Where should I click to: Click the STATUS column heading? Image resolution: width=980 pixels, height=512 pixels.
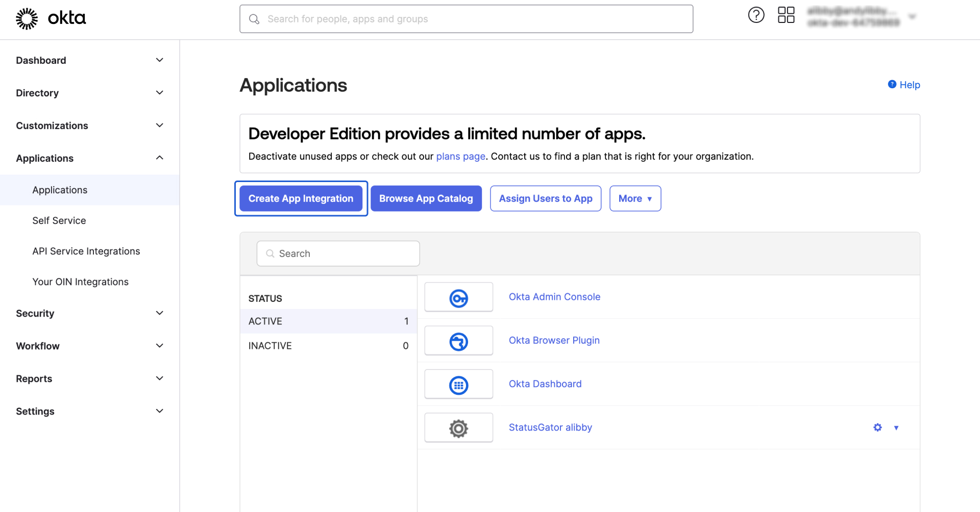pos(265,298)
